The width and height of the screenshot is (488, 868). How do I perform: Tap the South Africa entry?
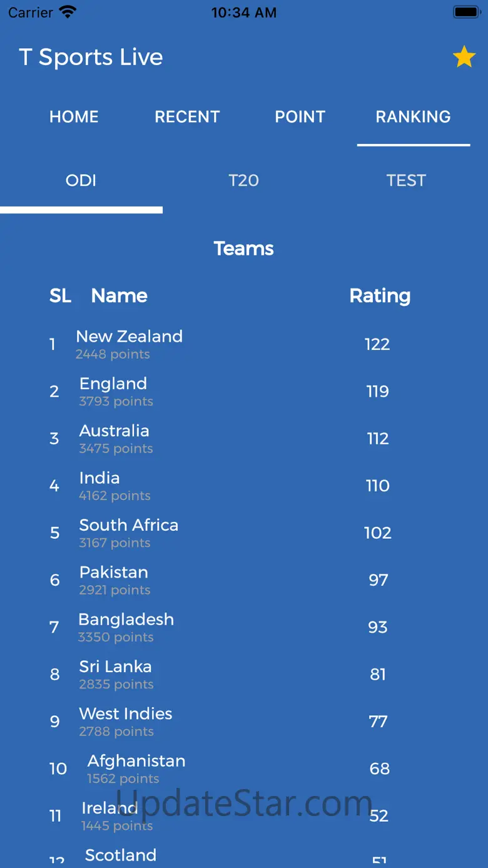(x=244, y=533)
